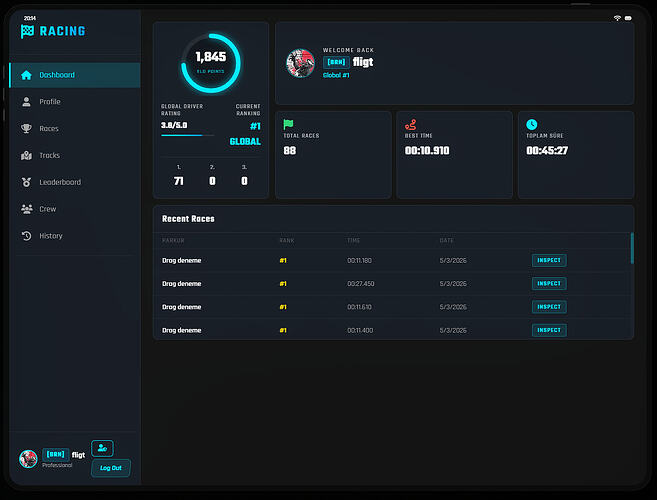The width and height of the screenshot is (657, 500).
Task: Inspect the race with time 00:11.180
Action: [549, 260]
